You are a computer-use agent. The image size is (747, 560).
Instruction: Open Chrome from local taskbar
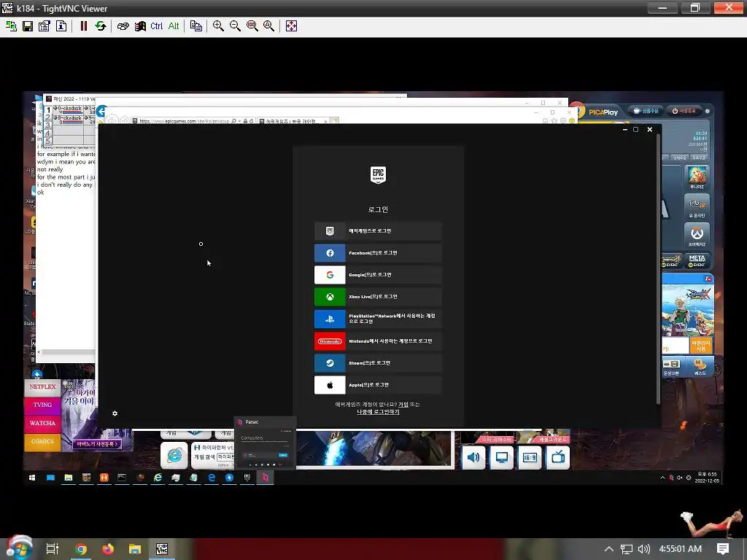(x=81, y=549)
